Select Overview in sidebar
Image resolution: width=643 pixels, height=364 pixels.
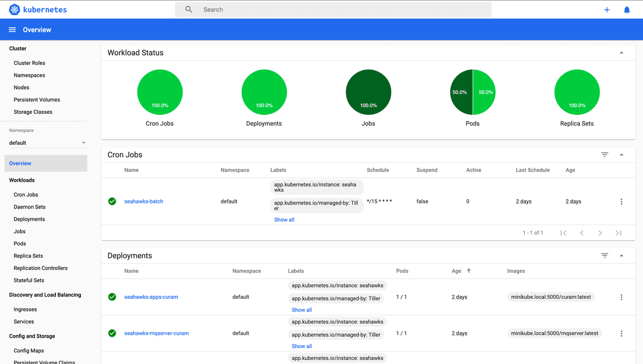(46, 163)
